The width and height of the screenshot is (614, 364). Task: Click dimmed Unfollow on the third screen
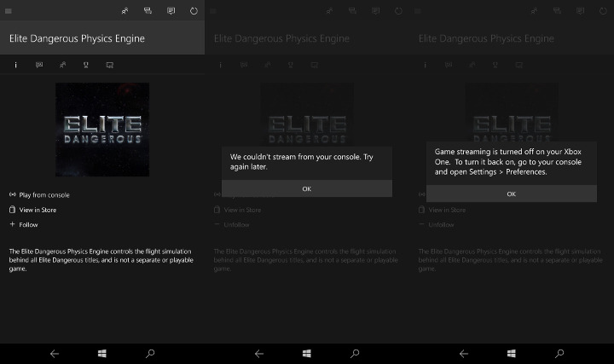click(x=442, y=225)
